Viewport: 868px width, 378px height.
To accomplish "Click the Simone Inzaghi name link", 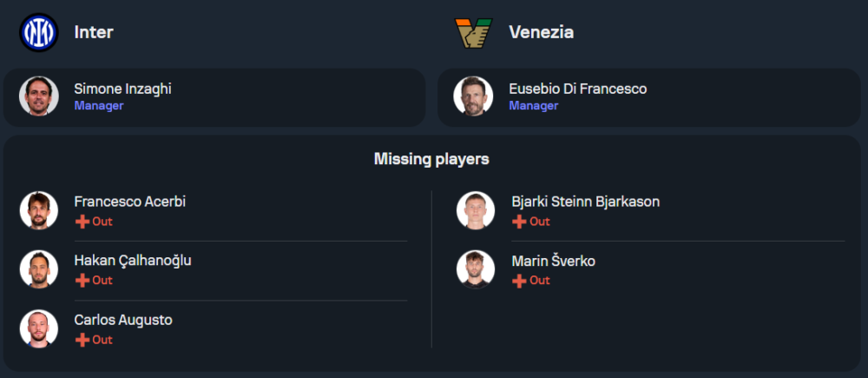I will point(122,89).
